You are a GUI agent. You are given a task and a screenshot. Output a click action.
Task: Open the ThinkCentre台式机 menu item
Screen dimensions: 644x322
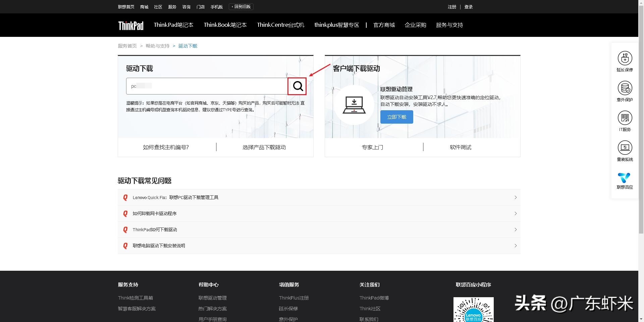point(280,25)
